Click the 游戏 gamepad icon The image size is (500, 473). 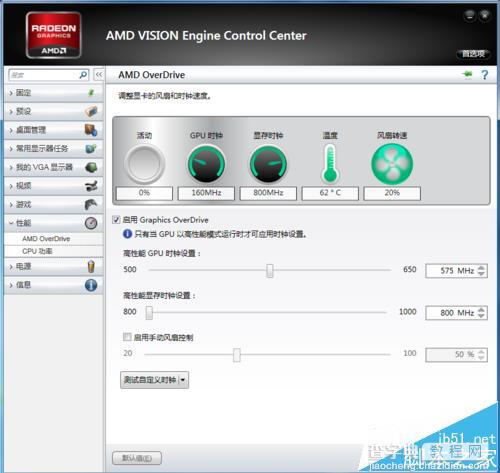pyautogui.click(x=91, y=204)
